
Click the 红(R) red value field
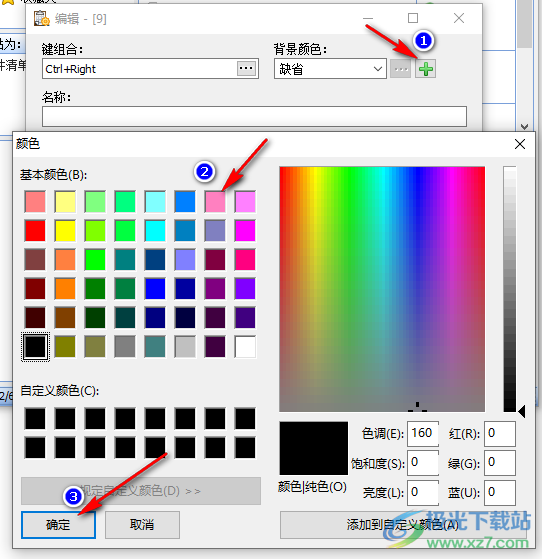500,434
